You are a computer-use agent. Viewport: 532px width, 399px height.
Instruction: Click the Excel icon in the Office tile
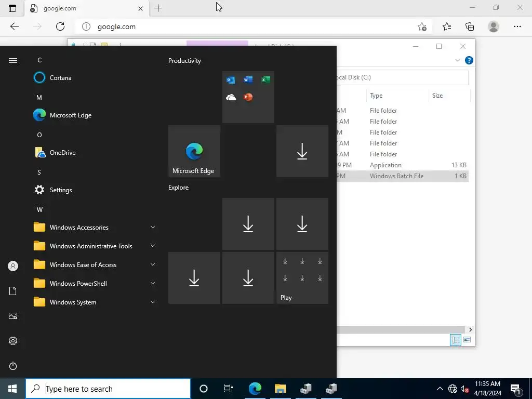(265, 79)
